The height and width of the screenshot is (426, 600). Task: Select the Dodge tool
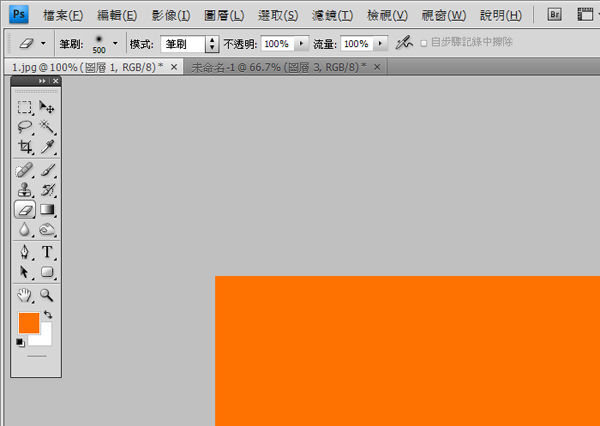[x=47, y=230]
